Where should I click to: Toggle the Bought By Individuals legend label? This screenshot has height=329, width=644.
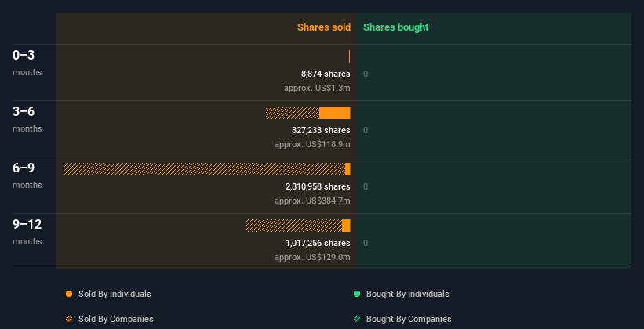[407, 294]
